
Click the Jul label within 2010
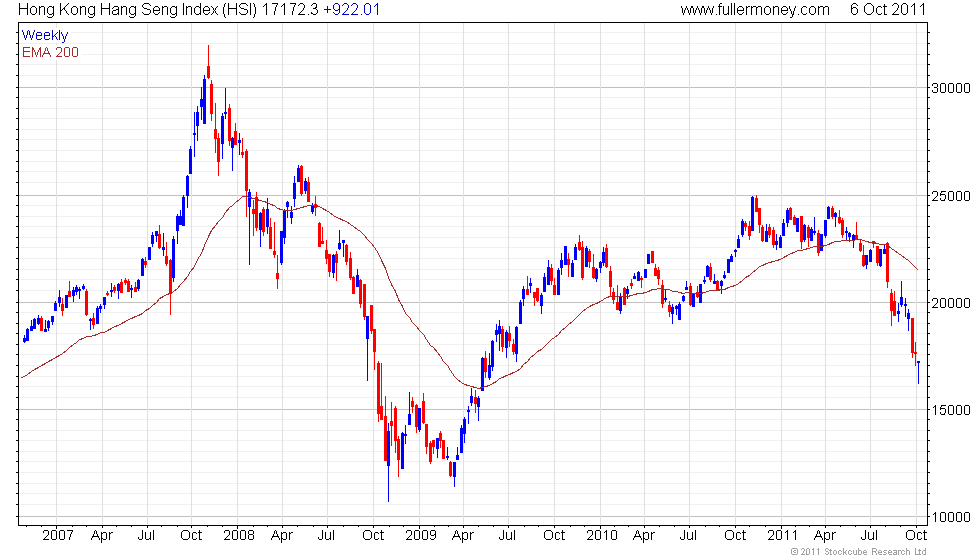tap(688, 535)
